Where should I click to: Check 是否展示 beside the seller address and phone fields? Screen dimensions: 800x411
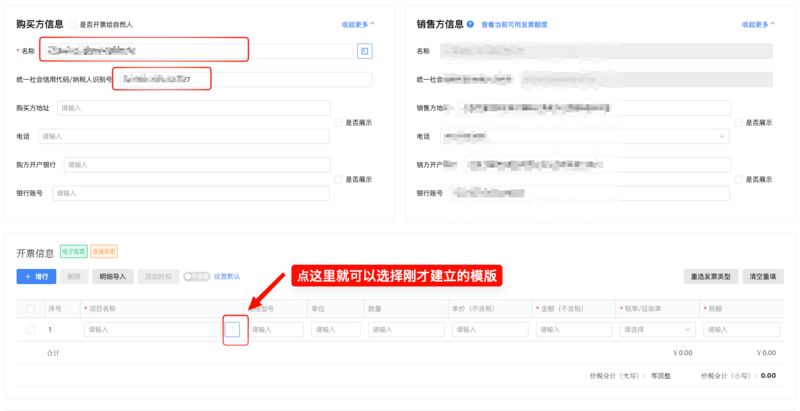(738, 122)
